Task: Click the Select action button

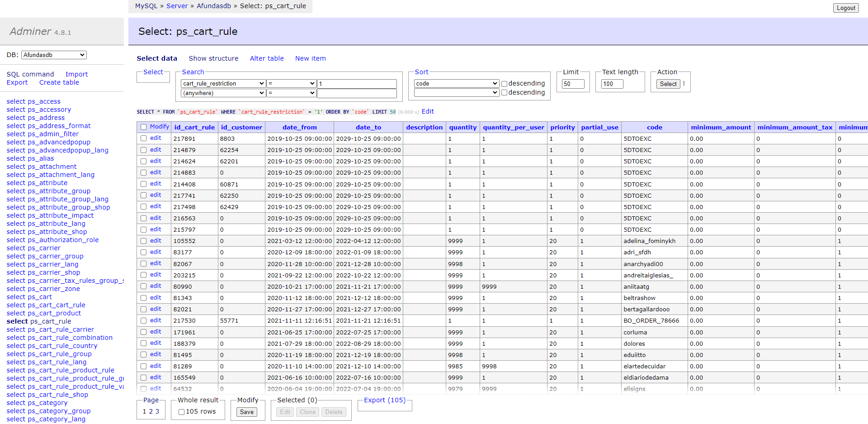Action: pyautogui.click(x=668, y=84)
